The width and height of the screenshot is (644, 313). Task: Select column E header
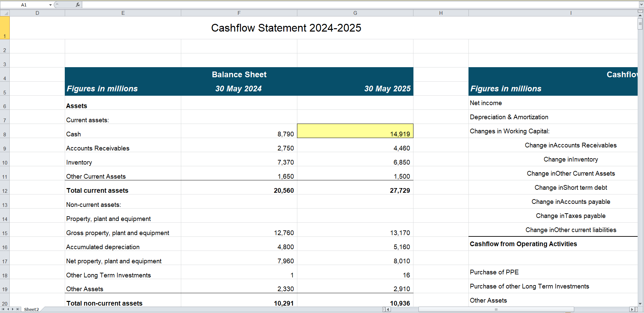123,13
